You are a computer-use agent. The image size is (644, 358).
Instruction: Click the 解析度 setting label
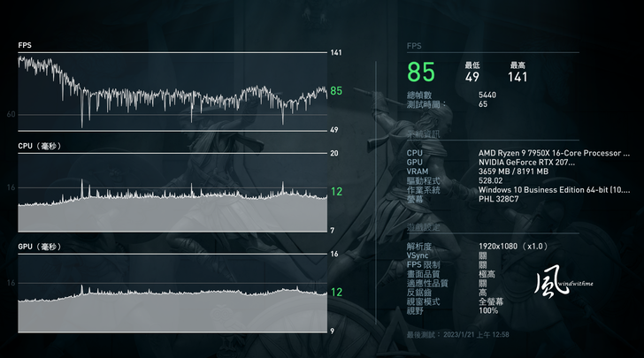point(419,247)
